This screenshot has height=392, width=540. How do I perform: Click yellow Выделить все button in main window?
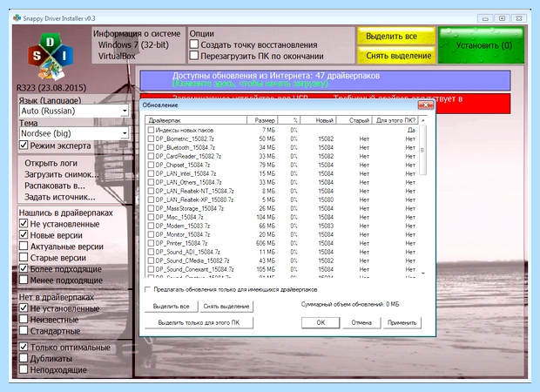click(x=396, y=36)
